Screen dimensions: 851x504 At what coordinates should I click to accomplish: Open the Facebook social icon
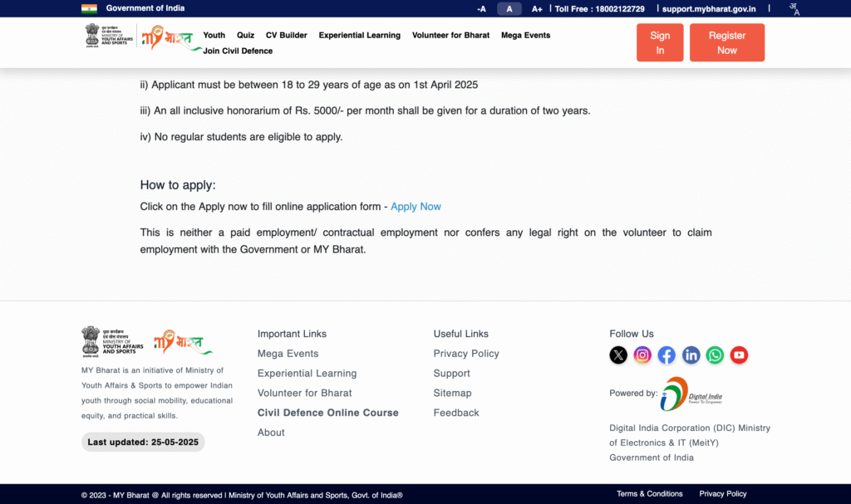[x=667, y=355]
